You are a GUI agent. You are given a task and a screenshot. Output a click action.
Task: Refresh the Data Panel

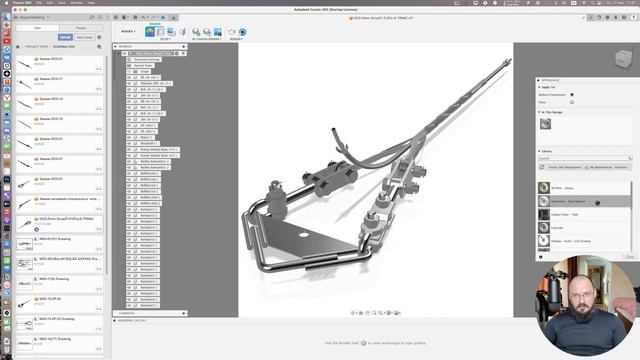click(x=92, y=18)
